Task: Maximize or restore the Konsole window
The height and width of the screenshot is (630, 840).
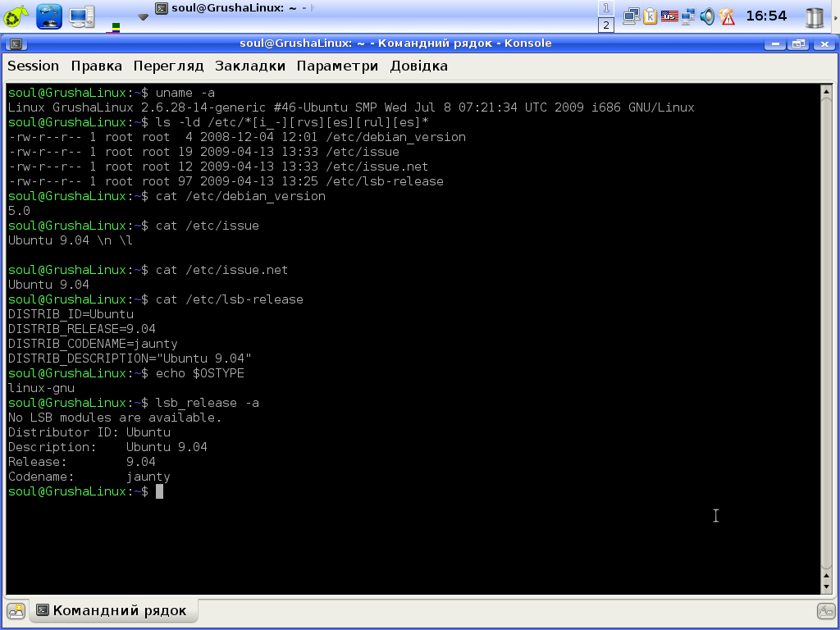Action: 798,44
